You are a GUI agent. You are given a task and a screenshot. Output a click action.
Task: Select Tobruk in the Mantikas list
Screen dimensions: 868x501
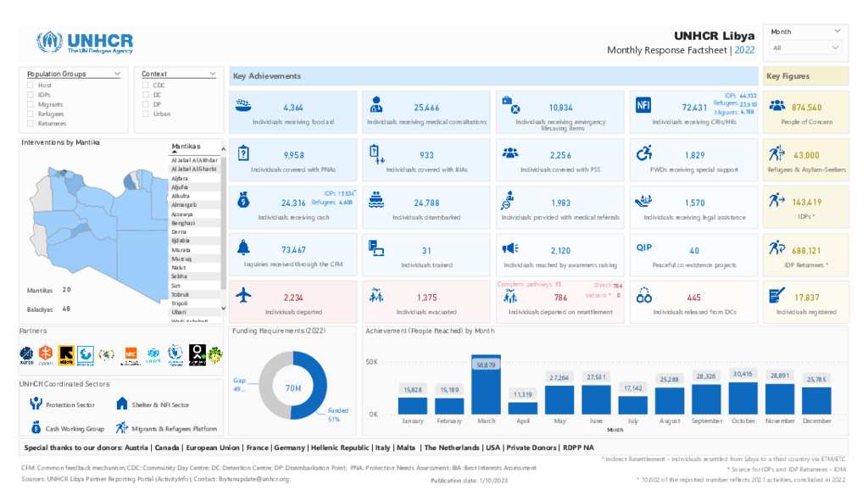[x=180, y=294]
